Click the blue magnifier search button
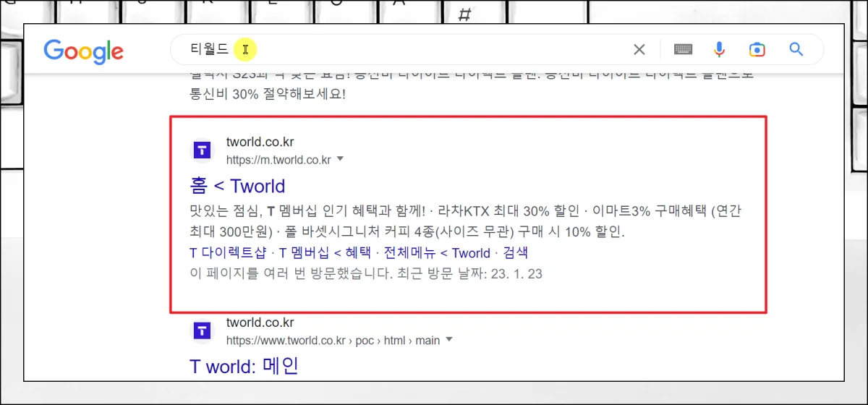This screenshot has width=868, height=405. coord(796,49)
